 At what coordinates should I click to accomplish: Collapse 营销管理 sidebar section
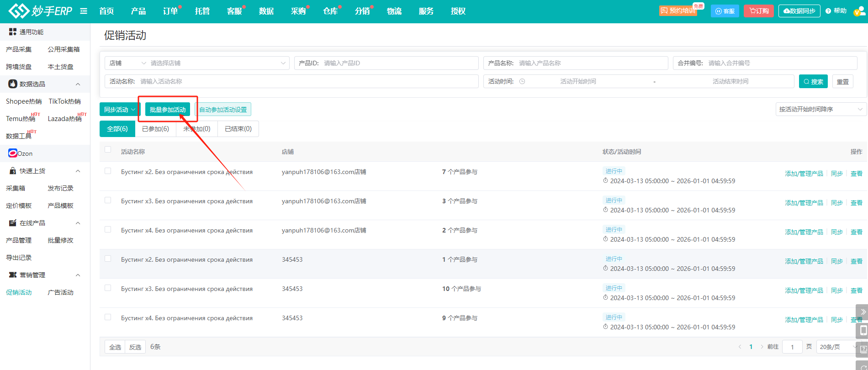point(78,275)
